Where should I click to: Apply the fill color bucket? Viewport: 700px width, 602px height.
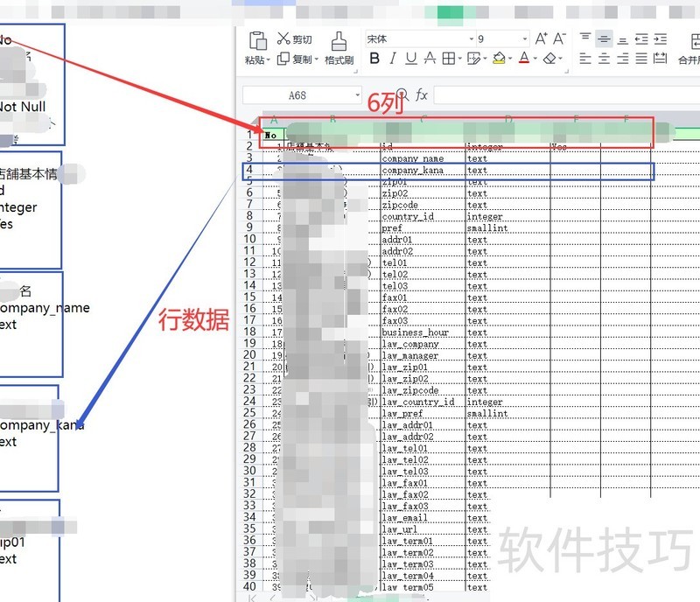(498, 59)
